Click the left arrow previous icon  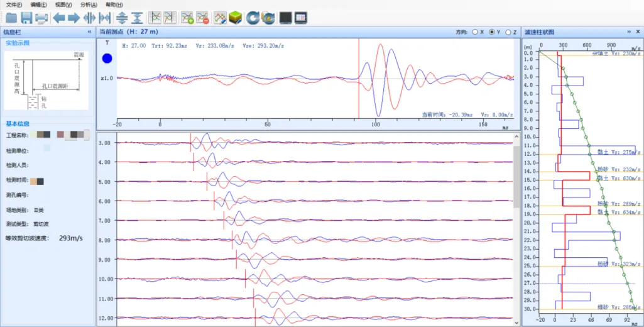click(x=59, y=18)
